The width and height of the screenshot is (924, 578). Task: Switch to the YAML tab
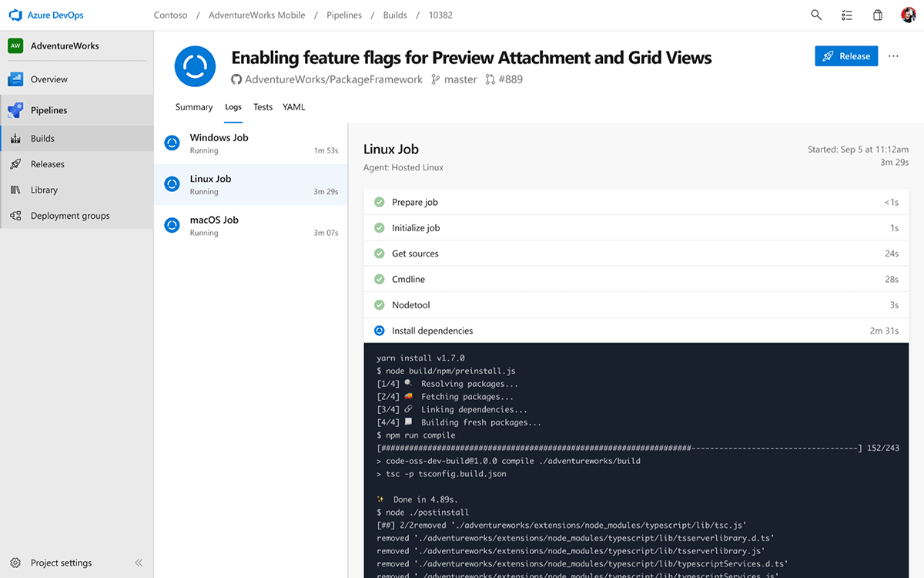pyautogui.click(x=293, y=107)
